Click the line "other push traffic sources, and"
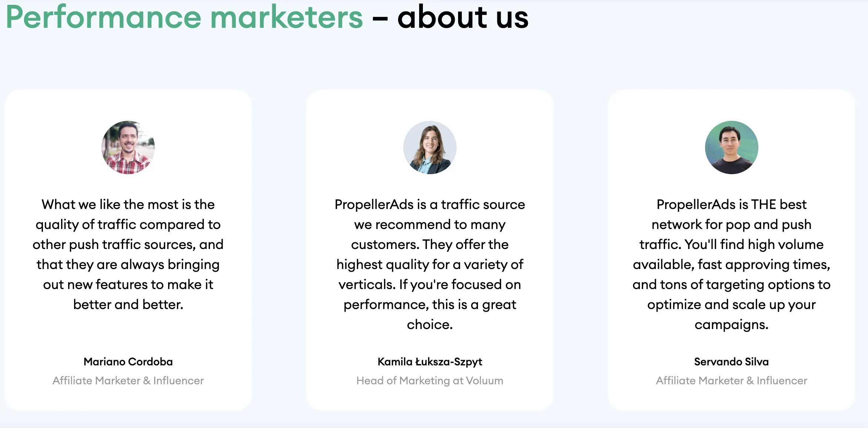 pyautogui.click(x=128, y=245)
